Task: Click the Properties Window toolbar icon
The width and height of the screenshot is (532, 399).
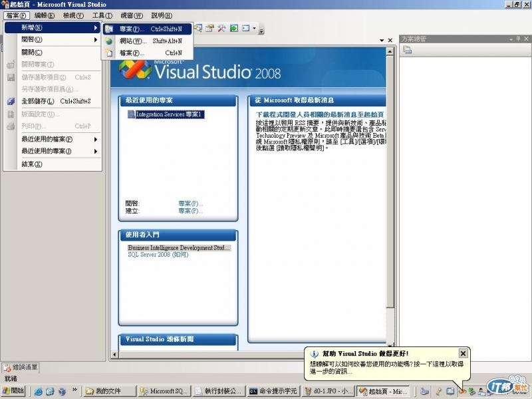Action: click(x=210, y=28)
